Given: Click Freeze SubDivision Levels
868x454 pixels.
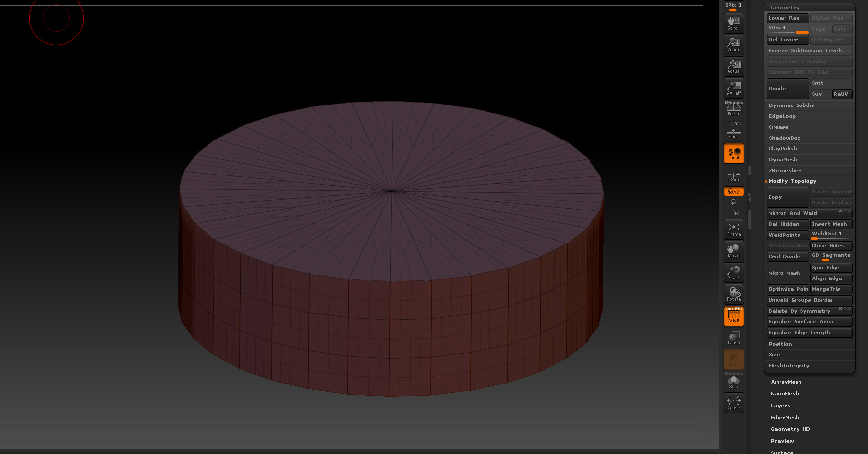Looking at the screenshot, I should [809, 51].
